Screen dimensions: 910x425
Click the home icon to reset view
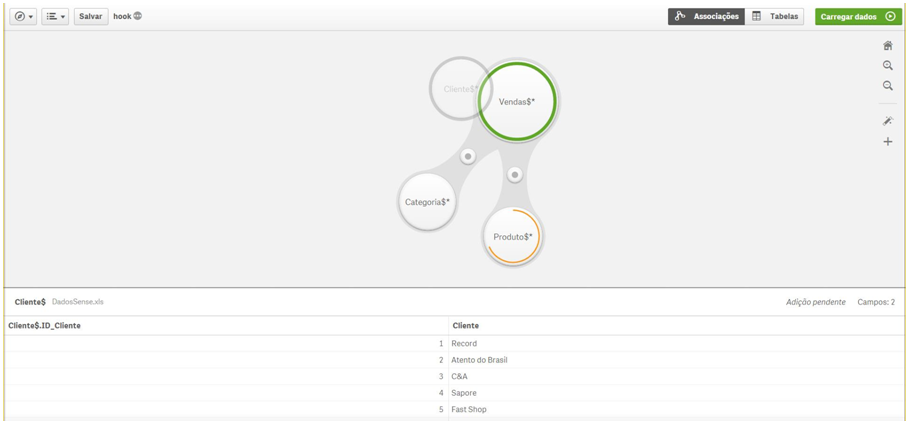(x=887, y=46)
